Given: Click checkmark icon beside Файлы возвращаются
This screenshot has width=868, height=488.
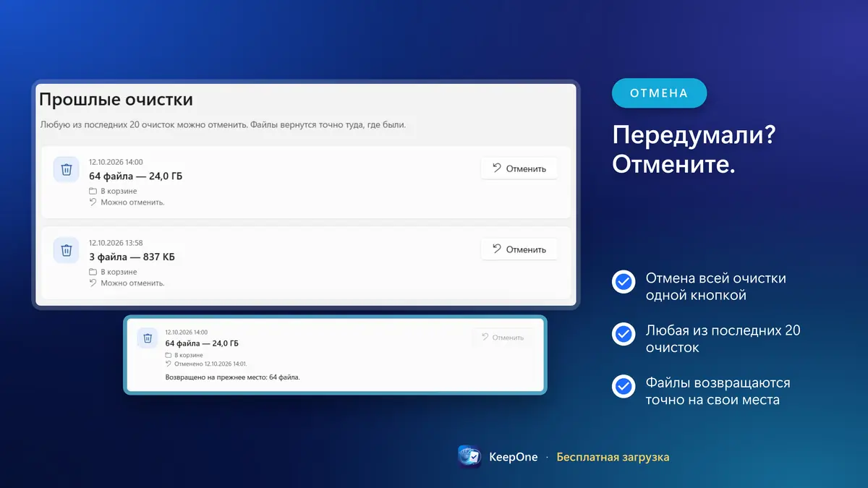Looking at the screenshot, I should click(624, 386).
